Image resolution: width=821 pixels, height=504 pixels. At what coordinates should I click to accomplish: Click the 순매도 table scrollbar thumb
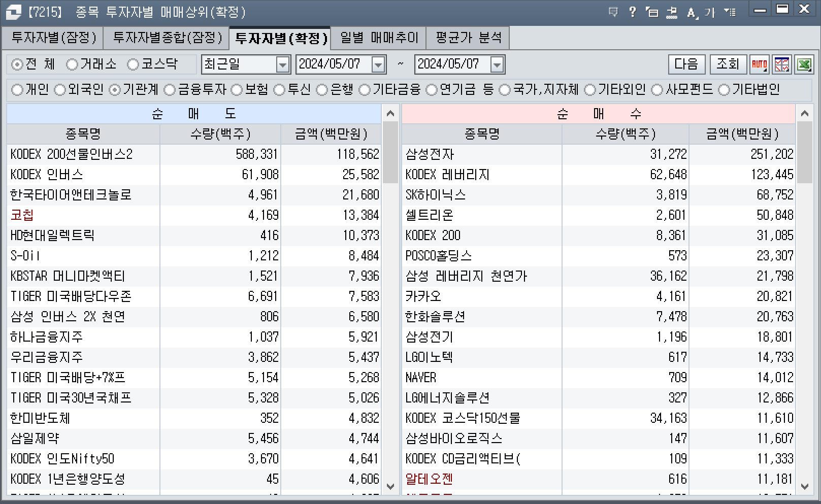390,152
